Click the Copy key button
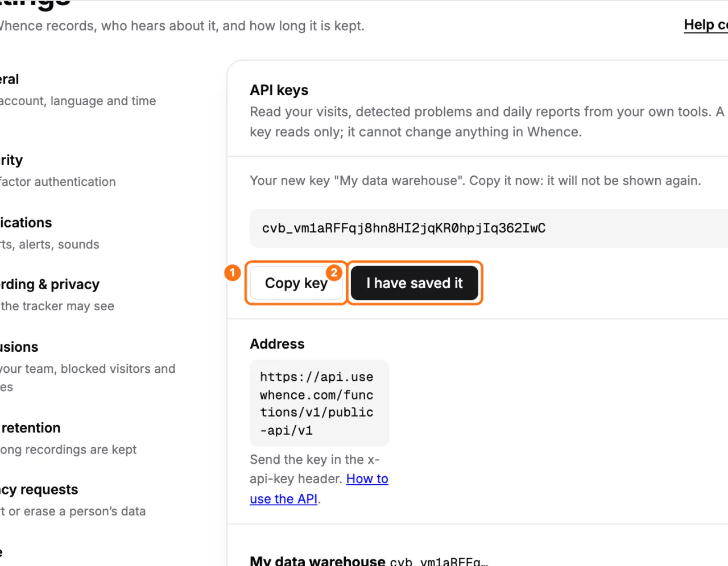 296,283
